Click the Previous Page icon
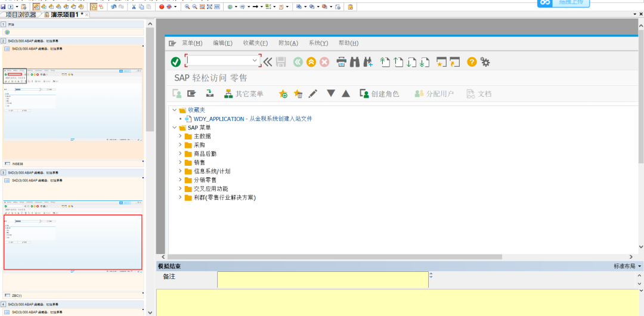Screen dimensions: 644x316 [x=398, y=62]
